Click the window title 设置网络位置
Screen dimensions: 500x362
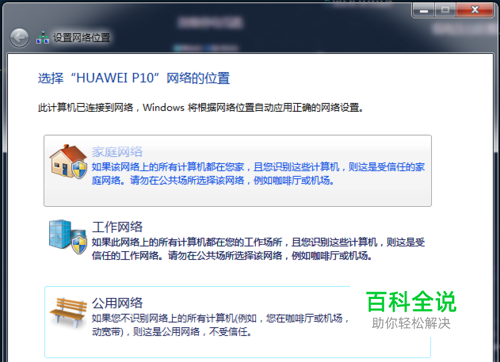(x=82, y=37)
